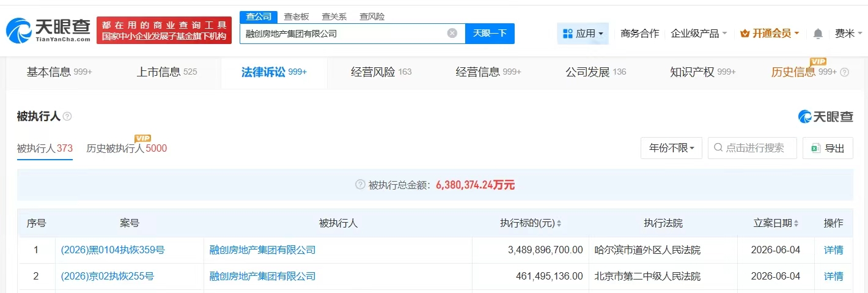Export list with the 导出 button
Screen dimensions: 868x293
[828, 148]
